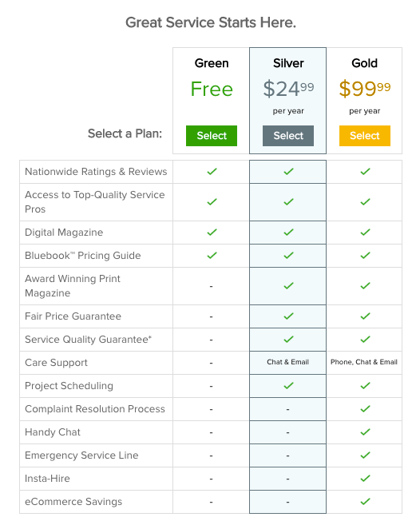Click Silver checkmark for Award Winning Print Magazine

(288, 285)
